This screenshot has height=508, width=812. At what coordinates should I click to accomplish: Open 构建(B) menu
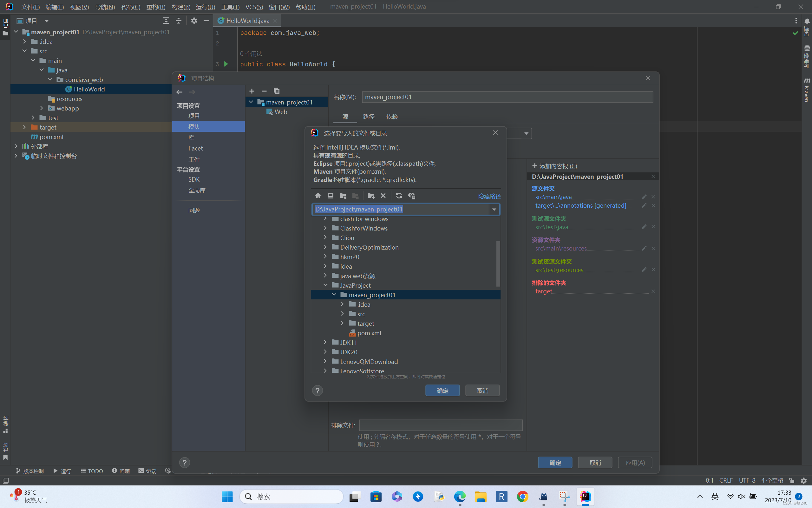pos(181,7)
